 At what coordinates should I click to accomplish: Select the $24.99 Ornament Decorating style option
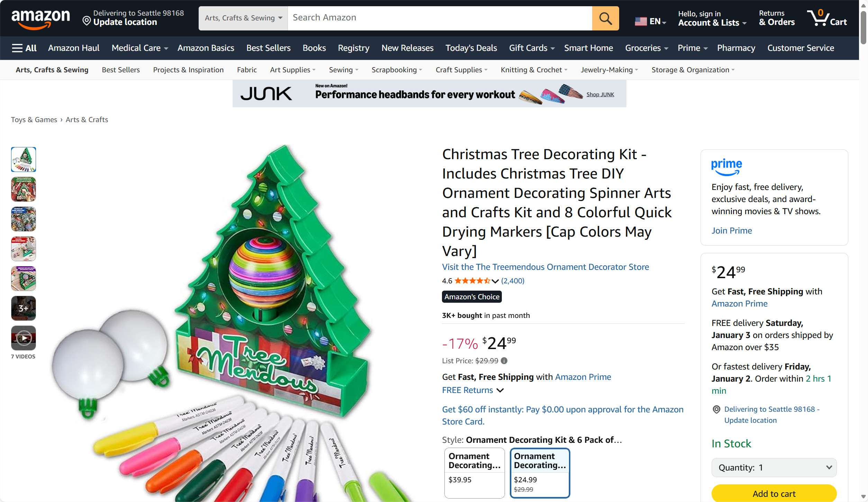pos(540,473)
